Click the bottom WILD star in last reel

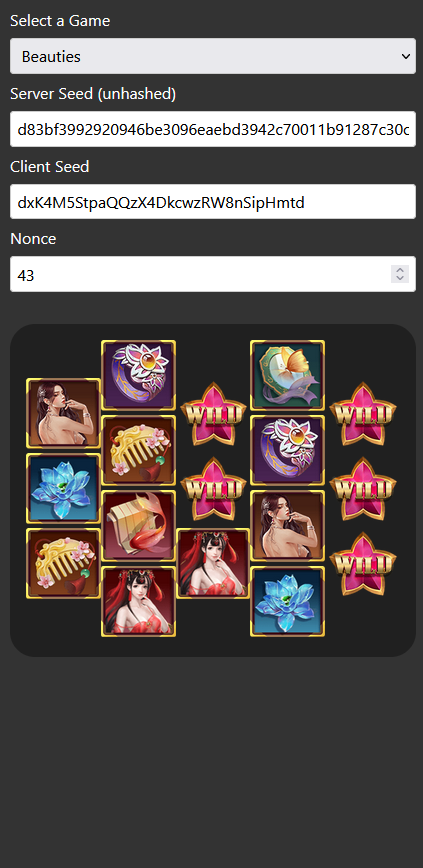click(x=363, y=564)
